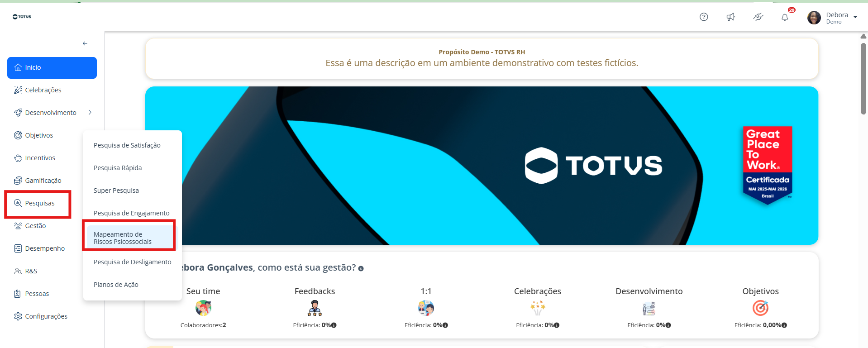The image size is (868, 348).
Task: Click the 'Seu time' heading
Action: (x=203, y=291)
